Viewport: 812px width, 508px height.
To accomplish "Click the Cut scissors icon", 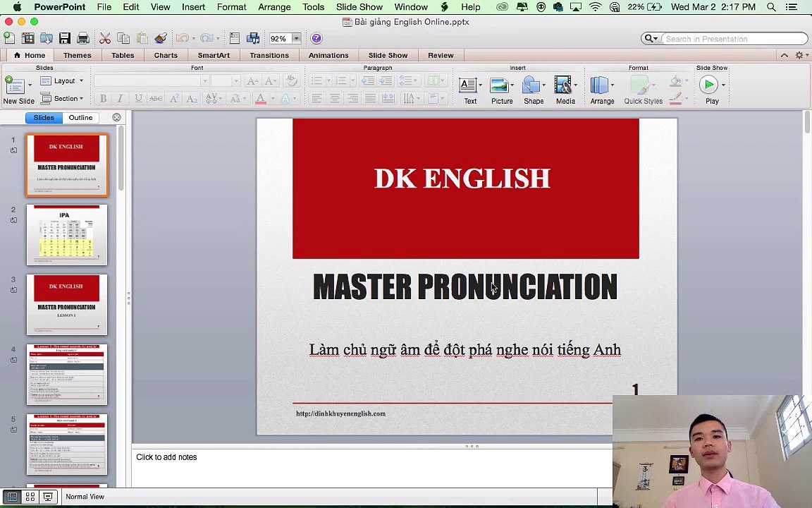I will click(105, 38).
